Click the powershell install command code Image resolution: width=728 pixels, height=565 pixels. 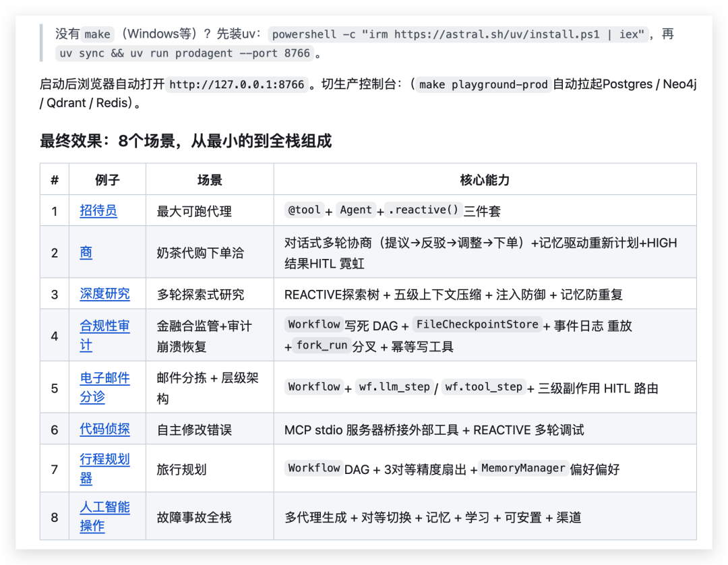458,34
